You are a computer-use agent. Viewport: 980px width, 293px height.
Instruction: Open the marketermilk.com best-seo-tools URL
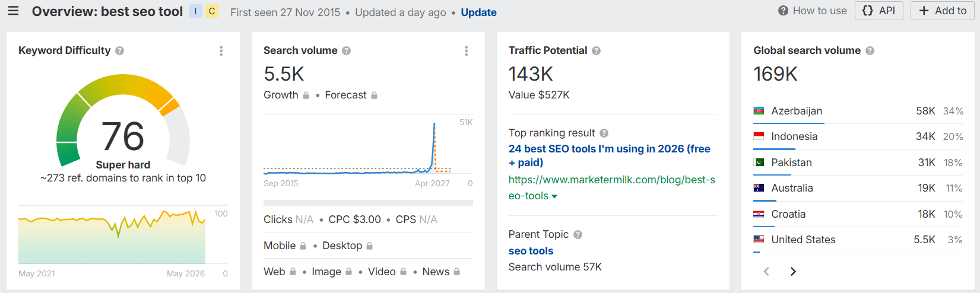611,187
